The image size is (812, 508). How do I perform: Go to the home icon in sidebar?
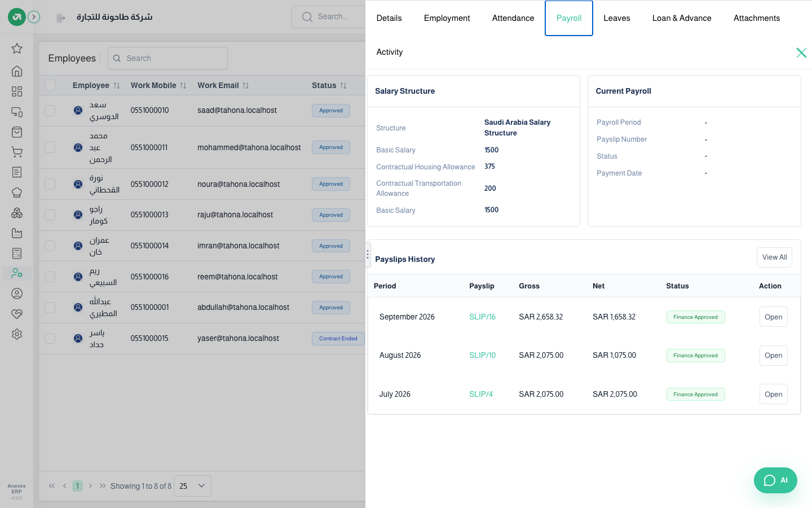17,71
